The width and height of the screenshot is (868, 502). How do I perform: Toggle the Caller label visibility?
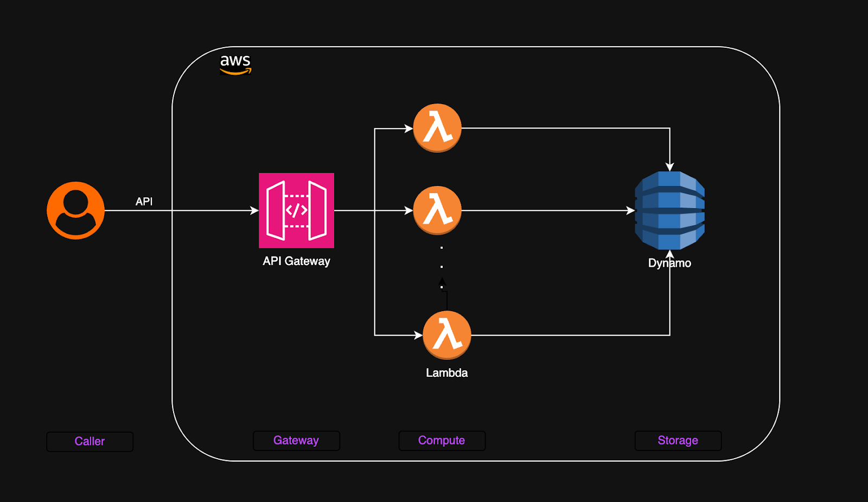(x=90, y=441)
